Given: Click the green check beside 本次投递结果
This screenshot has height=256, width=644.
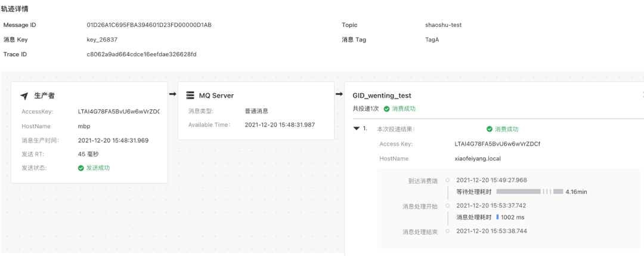Looking at the screenshot, I should [490, 129].
